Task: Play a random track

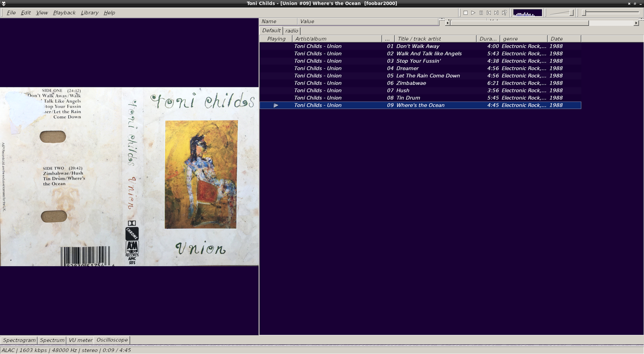Action: (504, 13)
